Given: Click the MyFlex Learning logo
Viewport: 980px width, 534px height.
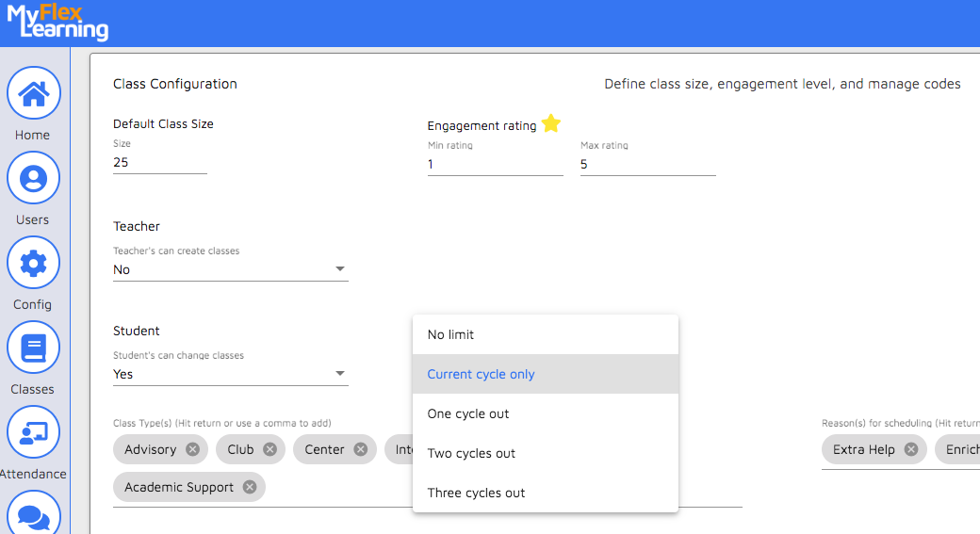Looking at the screenshot, I should click(57, 23).
